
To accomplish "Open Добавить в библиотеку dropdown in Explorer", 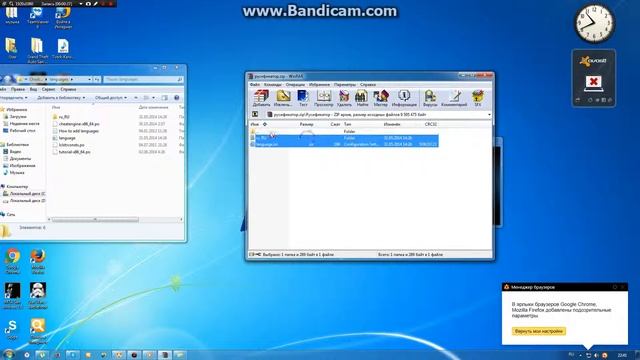I will tap(61, 98).
